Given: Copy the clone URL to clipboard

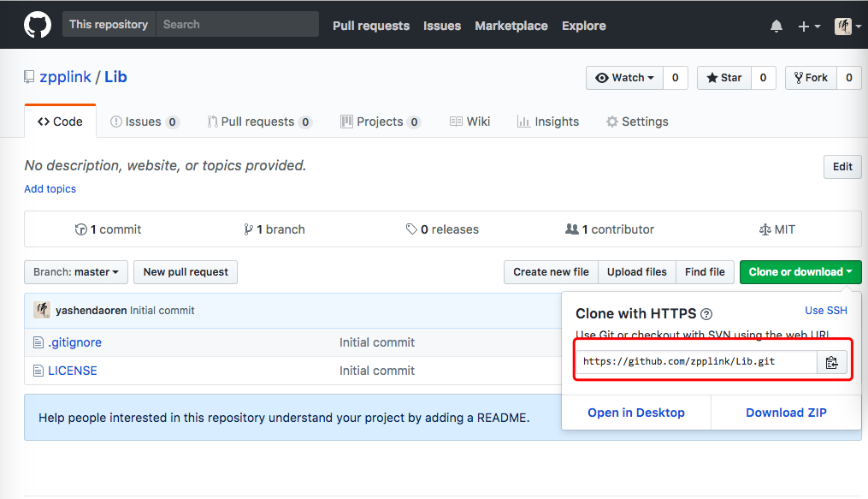Looking at the screenshot, I should [x=831, y=362].
